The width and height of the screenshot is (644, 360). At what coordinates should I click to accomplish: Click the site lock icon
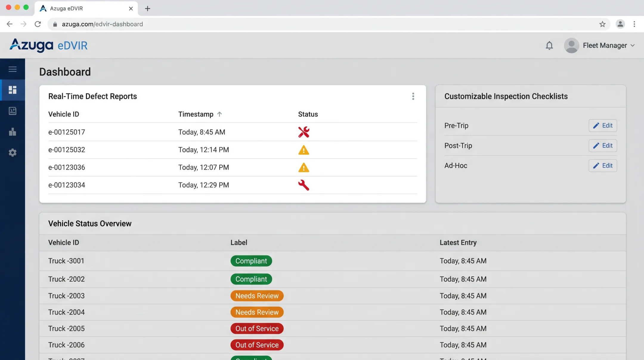[55, 24]
